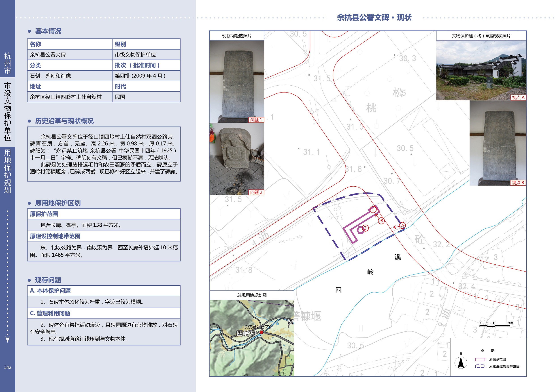Click the sidebar label 用地保护规划
This screenshot has width=555, height=392.
pyautogui.click(x=7, y=171)
